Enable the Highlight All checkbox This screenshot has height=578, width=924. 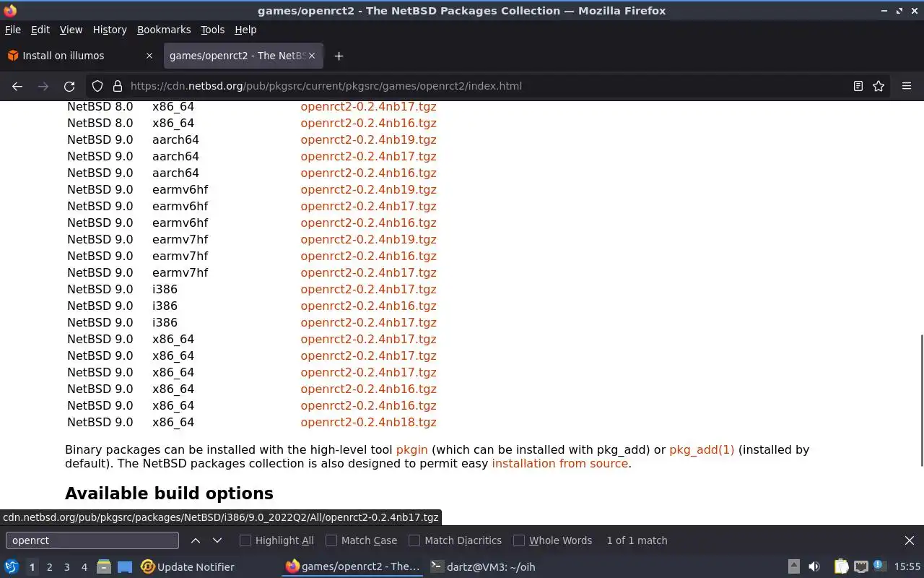click(x=245, y=540)
